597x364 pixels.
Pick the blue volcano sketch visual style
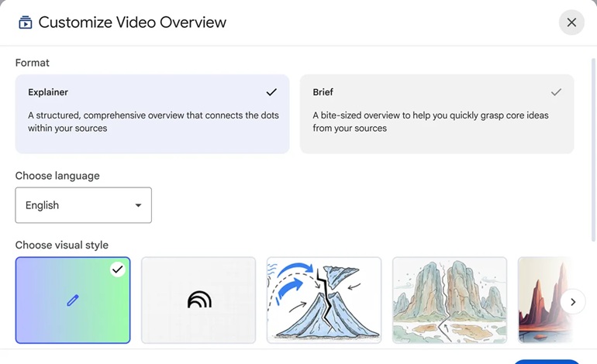[x=324, y=300]
